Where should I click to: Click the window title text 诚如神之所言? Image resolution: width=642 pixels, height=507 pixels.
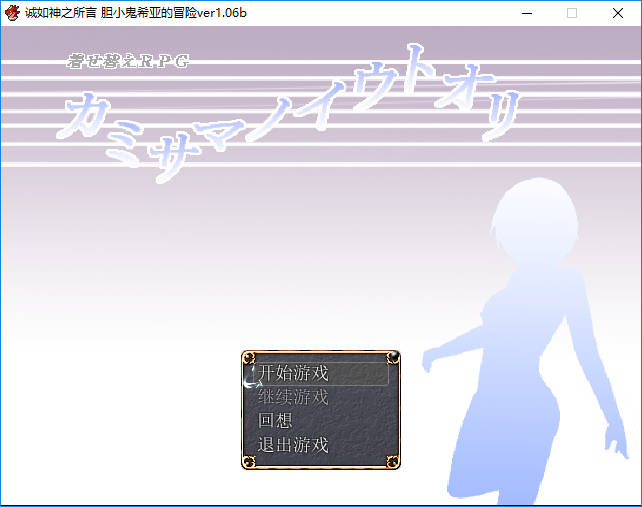pos(60,13)
